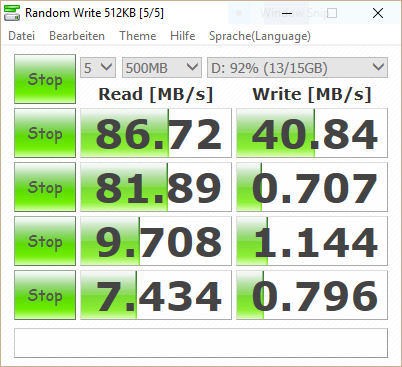Click the empty status text box at bottom
Screen dimensions: 402x367
point(201,343)
